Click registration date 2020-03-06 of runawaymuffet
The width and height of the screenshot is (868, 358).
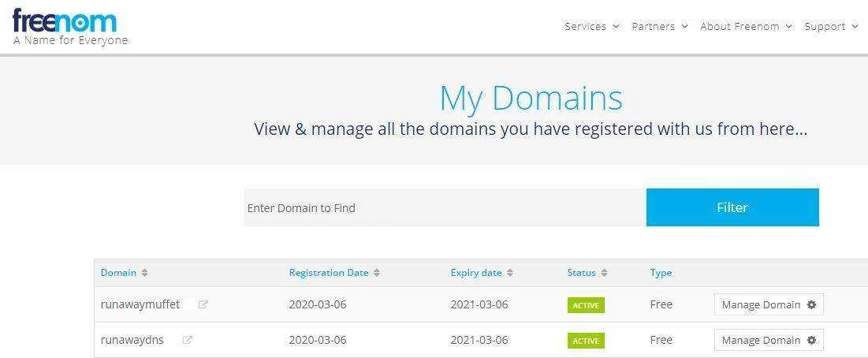(318, 304)
